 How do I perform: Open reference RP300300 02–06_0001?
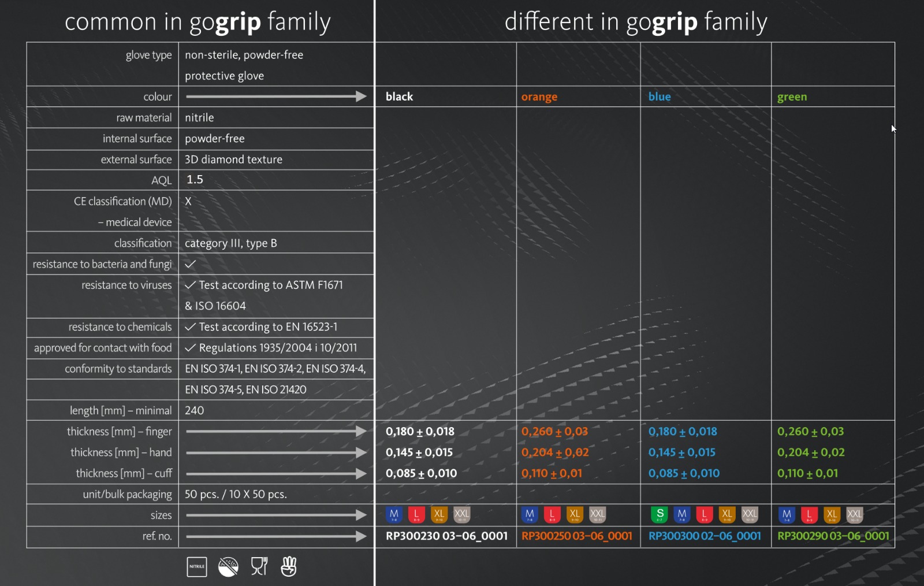click(x=705, y=536)
